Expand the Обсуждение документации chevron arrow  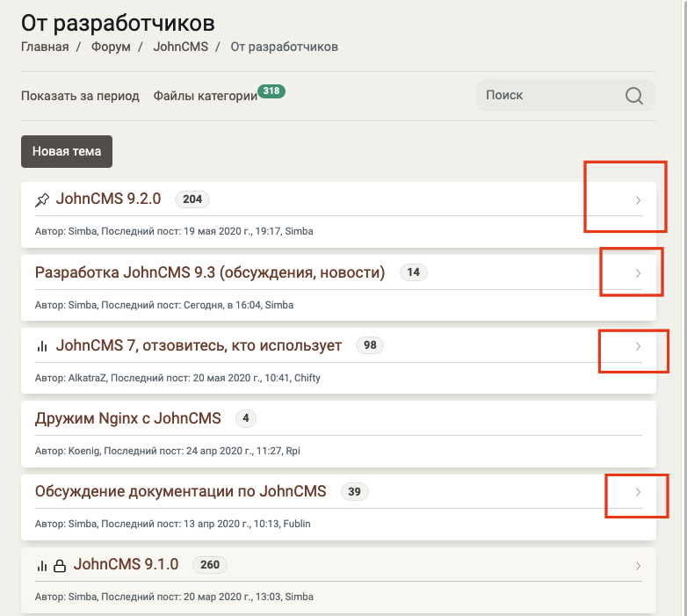tap(638, 492)
